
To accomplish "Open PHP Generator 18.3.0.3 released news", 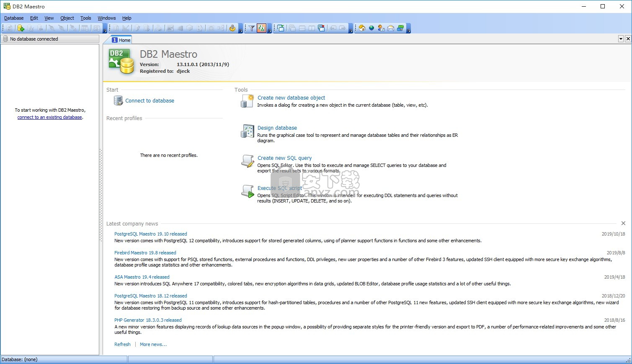I will click(x=148, y=320).
